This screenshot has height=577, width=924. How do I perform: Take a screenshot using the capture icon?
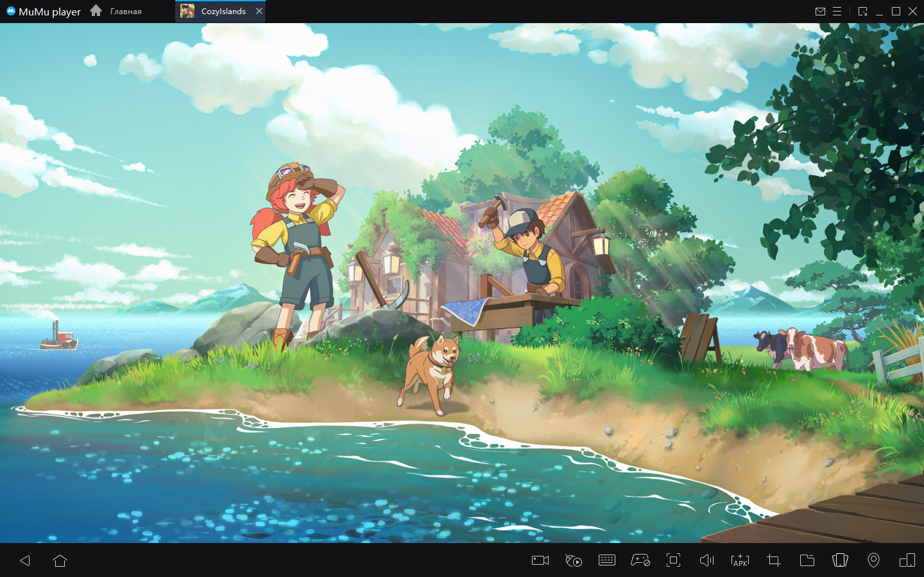[673, 560]
